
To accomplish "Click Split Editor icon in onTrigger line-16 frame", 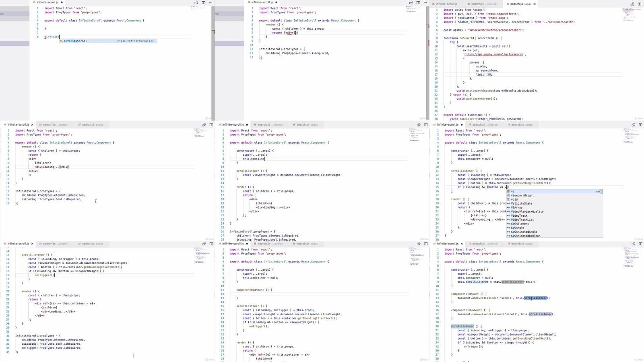I will pos(211,244).
